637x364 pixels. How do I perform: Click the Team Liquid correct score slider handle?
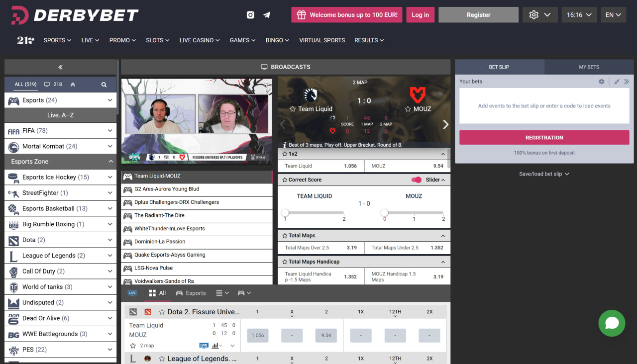point(285,213)
